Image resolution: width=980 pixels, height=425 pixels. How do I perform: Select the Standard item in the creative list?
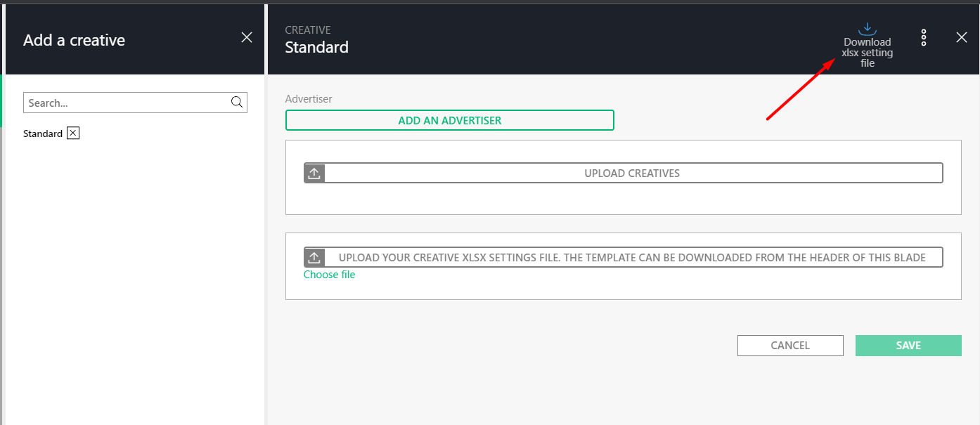pyautogui.click(x=43, y=133)
